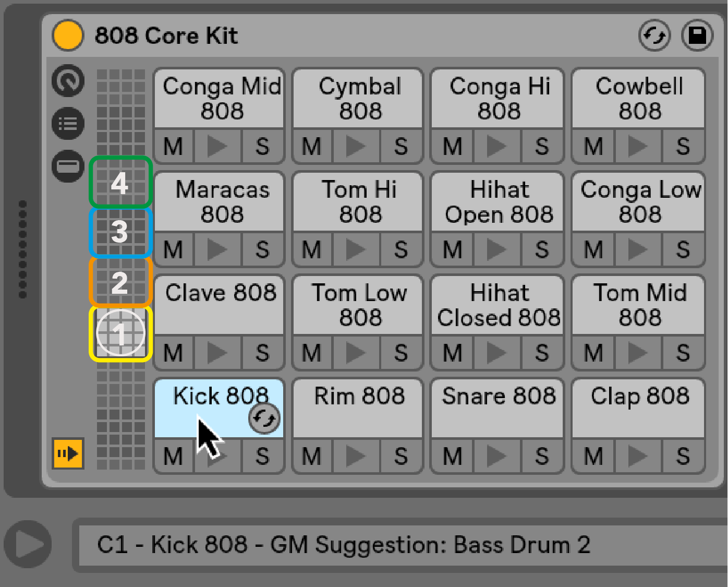Select the Clap 808 pad
This screenshot has width=728, height=587.
tap(638, 409)
